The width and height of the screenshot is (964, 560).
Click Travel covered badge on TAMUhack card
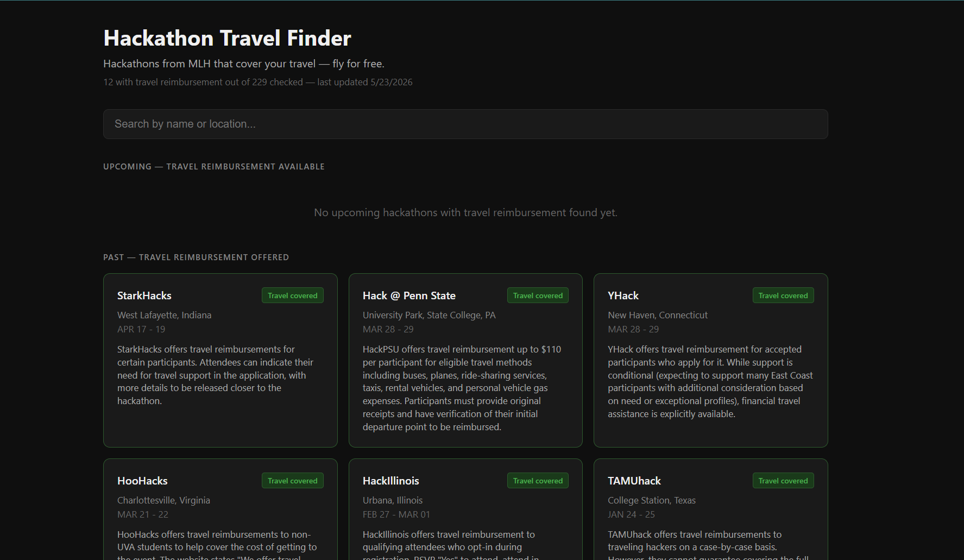783,481
